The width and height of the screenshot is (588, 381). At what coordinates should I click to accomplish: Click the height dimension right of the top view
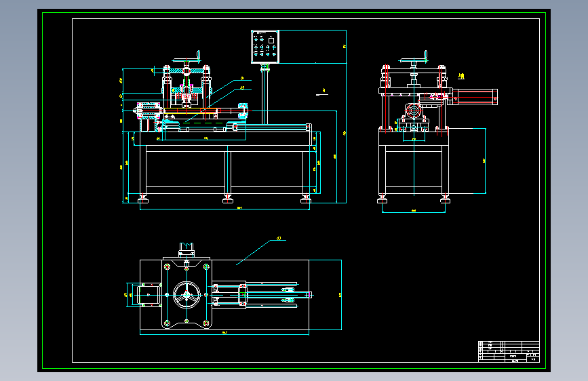341,295
